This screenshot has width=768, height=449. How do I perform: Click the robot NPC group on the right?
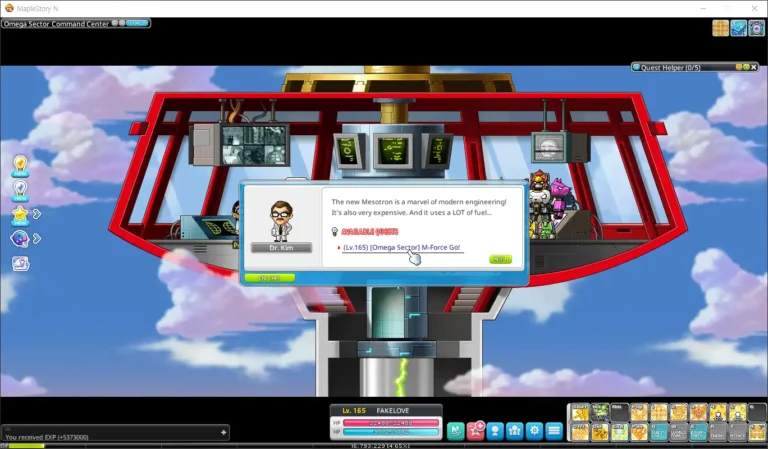coord(550,204)
